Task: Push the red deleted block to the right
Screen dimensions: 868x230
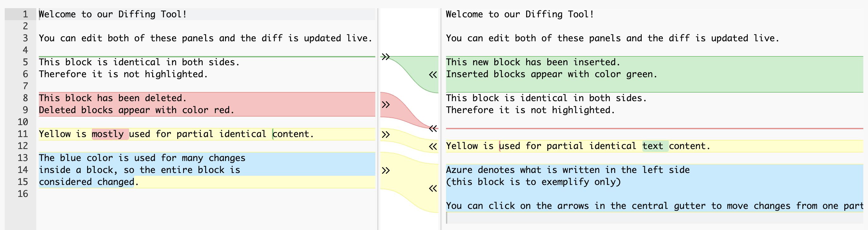Action: click(x=386, y=105)
